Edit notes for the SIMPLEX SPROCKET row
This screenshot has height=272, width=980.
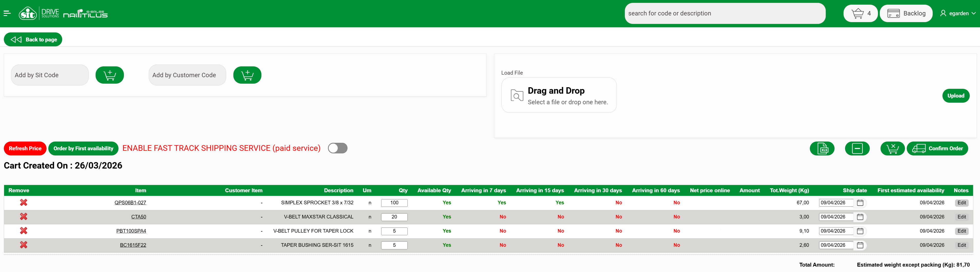(961, 203)
